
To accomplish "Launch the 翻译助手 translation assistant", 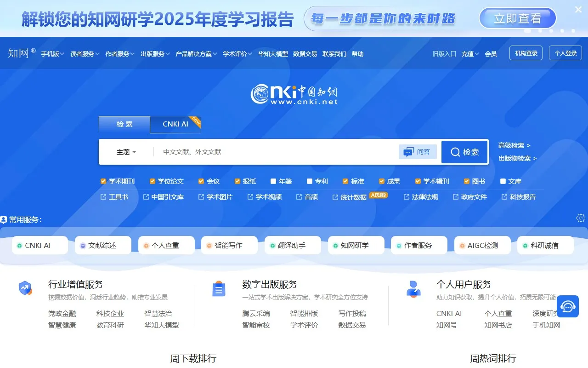I will coord(292,245).
